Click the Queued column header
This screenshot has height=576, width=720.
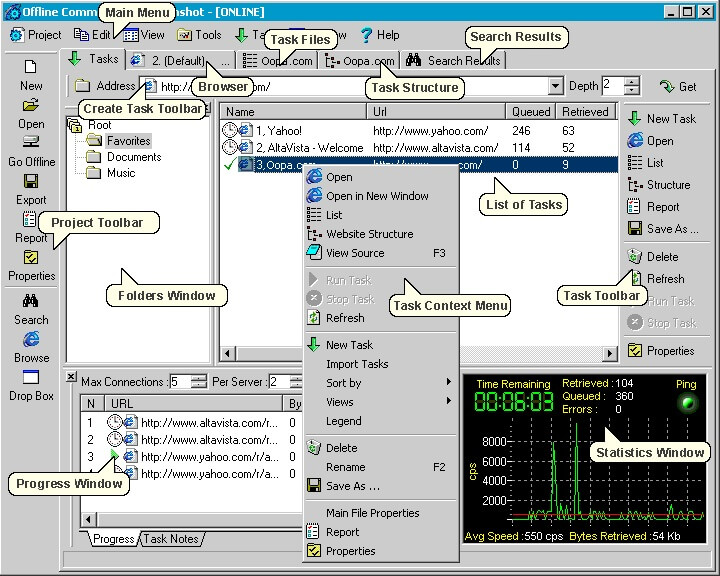pyautogui.click(x=530, y=112)
